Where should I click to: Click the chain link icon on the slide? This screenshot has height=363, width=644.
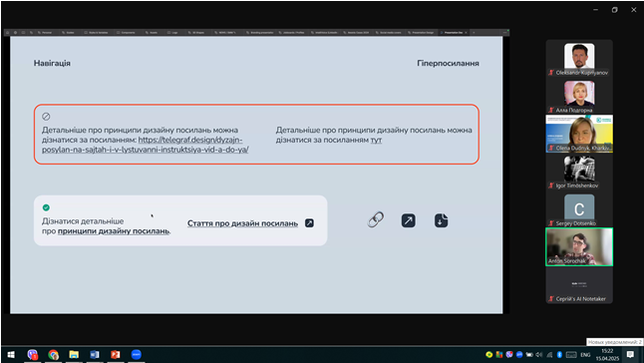[376, 219]
